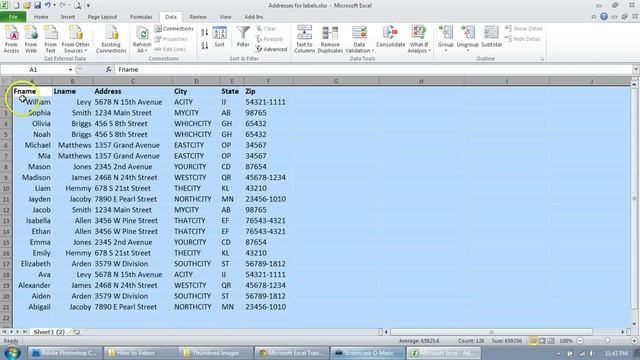The width and height of the screenshot is (640, 360).
Task: Import data From Web
Action: (x=31, y=39)
